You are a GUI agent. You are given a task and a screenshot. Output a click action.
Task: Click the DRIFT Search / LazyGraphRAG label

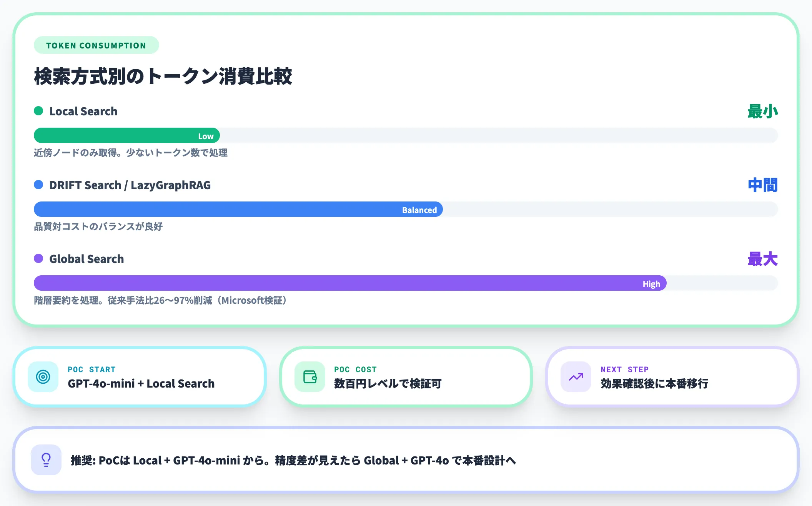130,185
